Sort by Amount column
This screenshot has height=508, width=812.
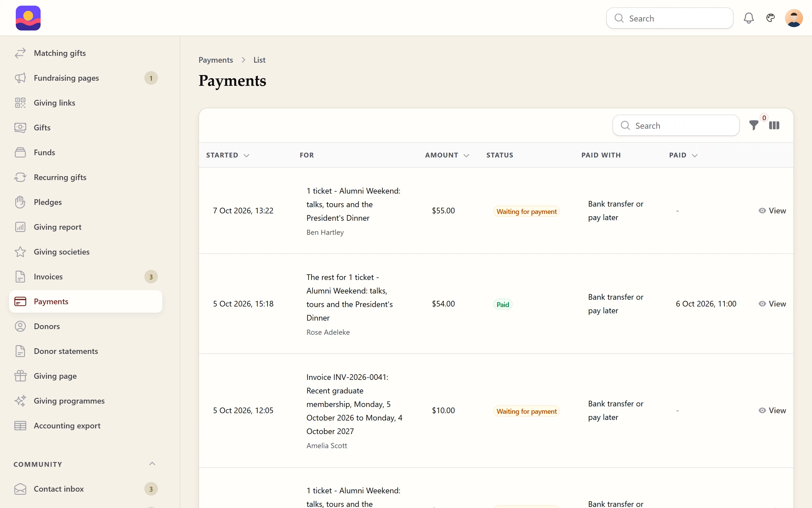click(447, 155)
